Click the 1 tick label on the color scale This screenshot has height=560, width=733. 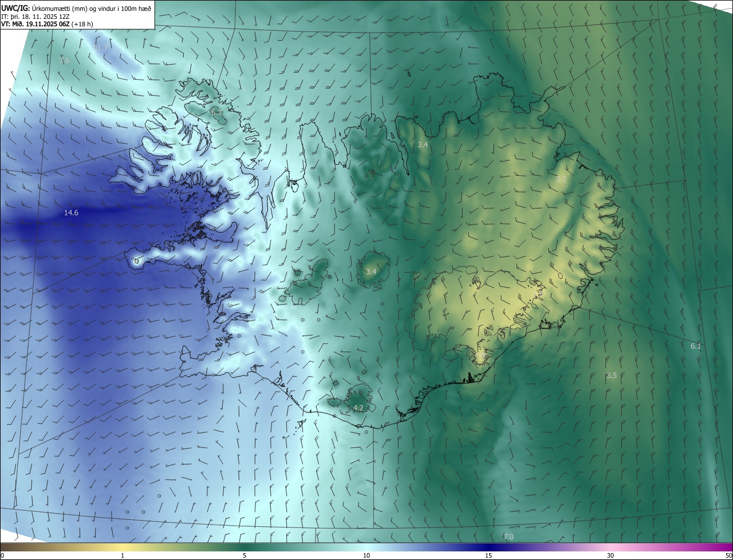[x=123, y=555]
